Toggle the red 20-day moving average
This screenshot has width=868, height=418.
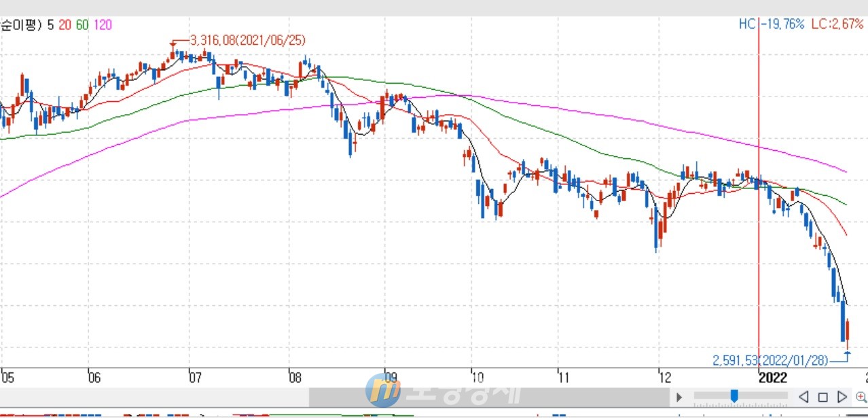coord(65,24)
